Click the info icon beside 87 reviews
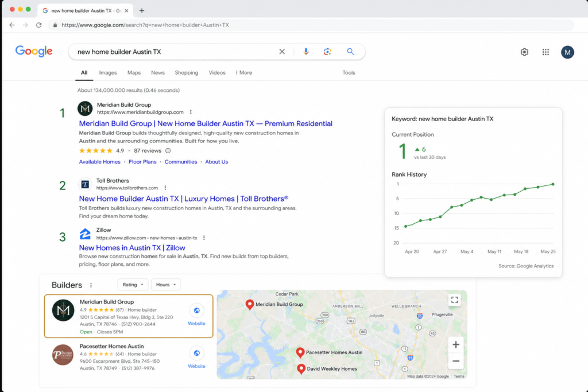 point(168,150)
